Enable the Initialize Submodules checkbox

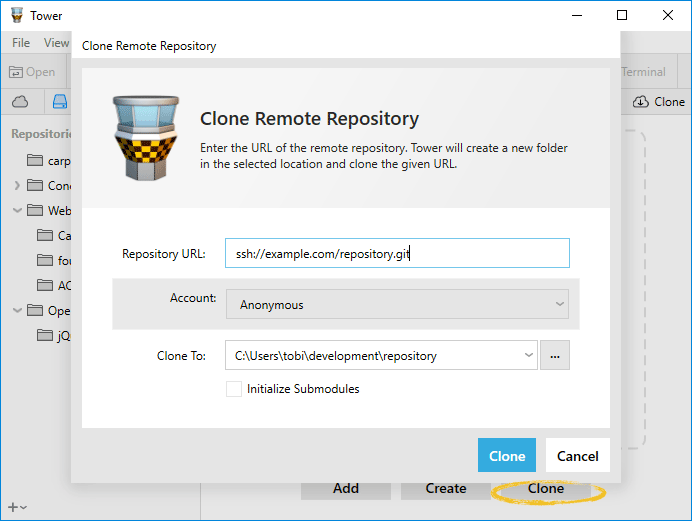coord(234,389)
